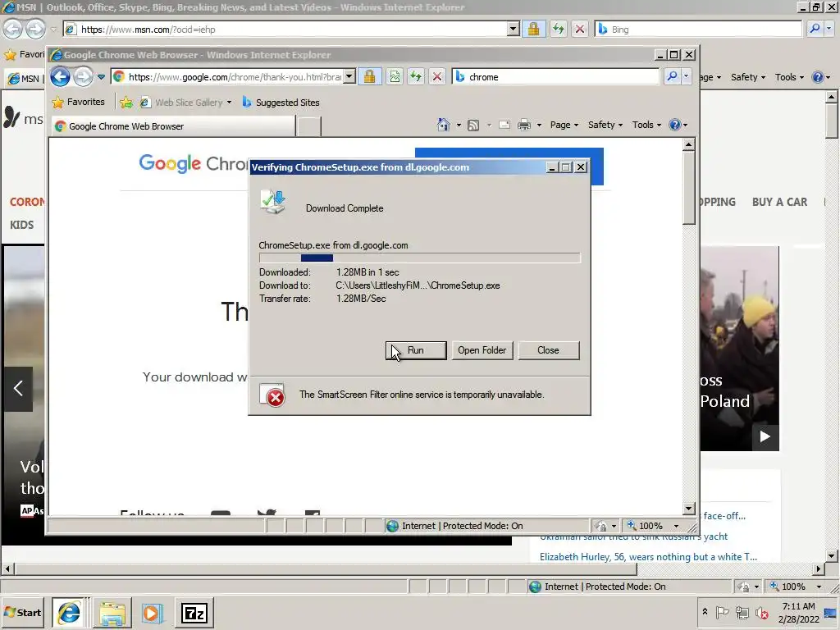Open the Start menu
Image resolution: width=840 pixels, height=630 pixels.
point(22,612)
